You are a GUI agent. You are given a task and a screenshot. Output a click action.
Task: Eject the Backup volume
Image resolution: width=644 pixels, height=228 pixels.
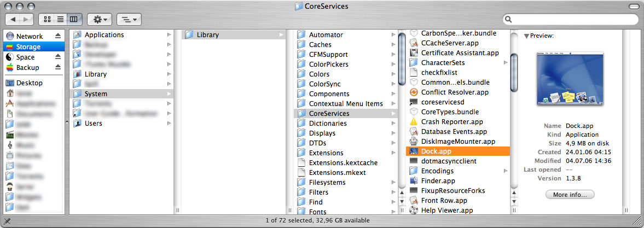58,67
